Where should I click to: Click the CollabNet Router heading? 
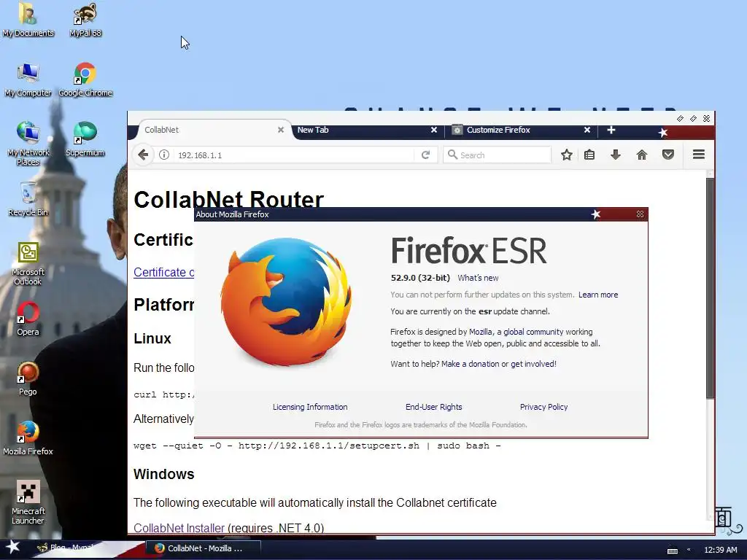coord(228,200)
